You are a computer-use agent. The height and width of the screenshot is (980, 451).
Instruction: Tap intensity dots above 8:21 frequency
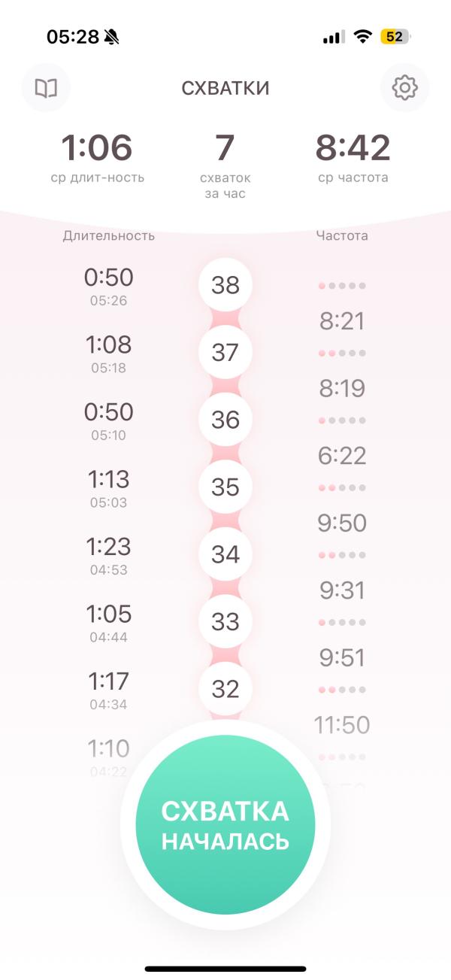pos(342,286)
